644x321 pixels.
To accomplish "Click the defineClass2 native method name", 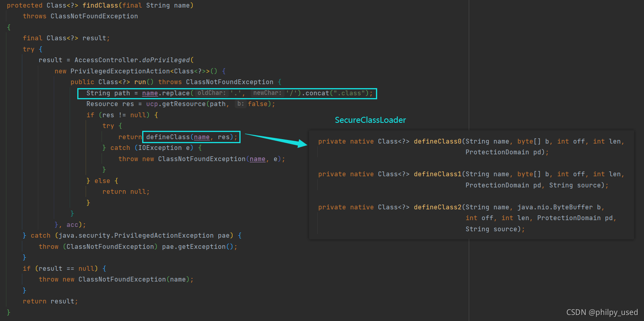I will click(x=437, y=207).
